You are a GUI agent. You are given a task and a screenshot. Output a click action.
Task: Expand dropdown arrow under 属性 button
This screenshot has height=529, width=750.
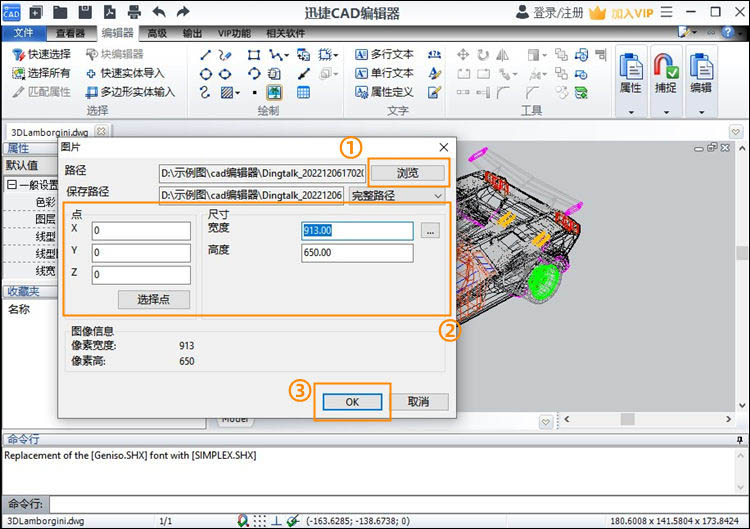click(x=631, y=112)
